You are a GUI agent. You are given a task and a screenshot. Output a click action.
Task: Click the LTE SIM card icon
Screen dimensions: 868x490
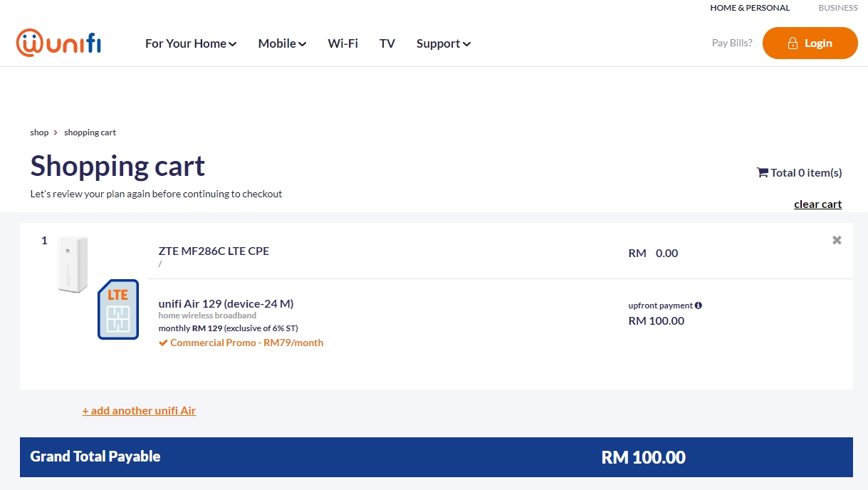118,309
